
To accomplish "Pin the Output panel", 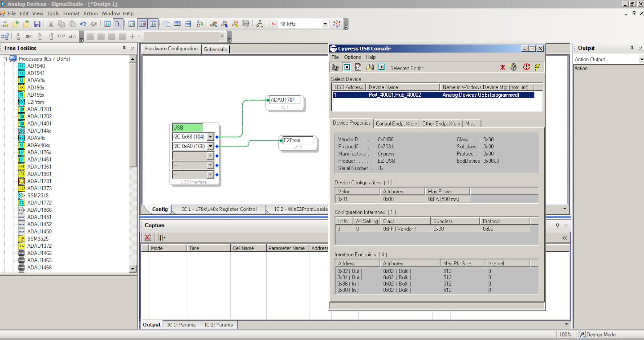I will pyautogui.click(x=632, y=48).
